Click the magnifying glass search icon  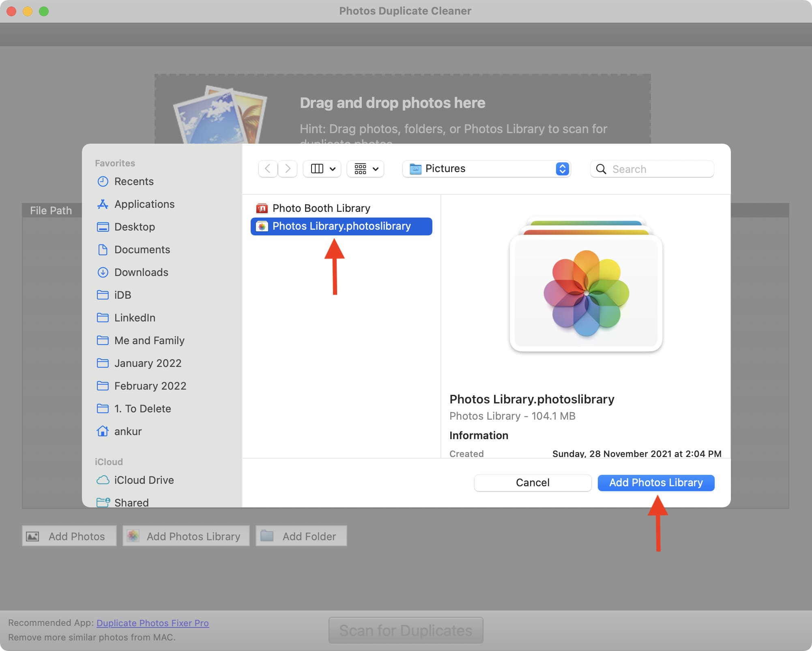tap(601, 169)
